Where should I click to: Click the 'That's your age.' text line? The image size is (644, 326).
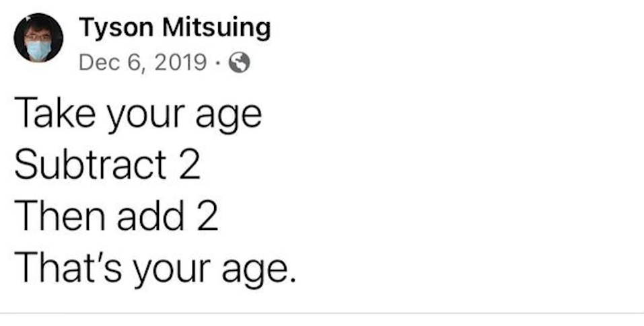coord(155,268)
